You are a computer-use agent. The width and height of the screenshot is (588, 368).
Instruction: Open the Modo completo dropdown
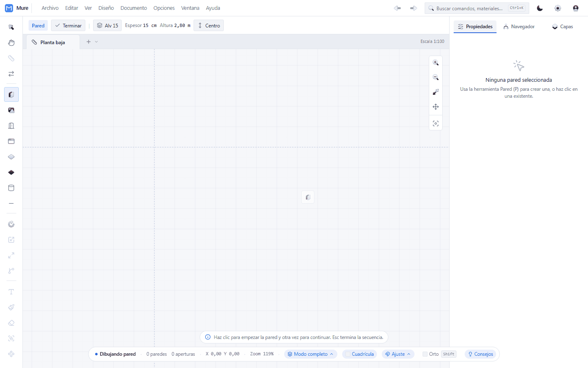[311, 354]
